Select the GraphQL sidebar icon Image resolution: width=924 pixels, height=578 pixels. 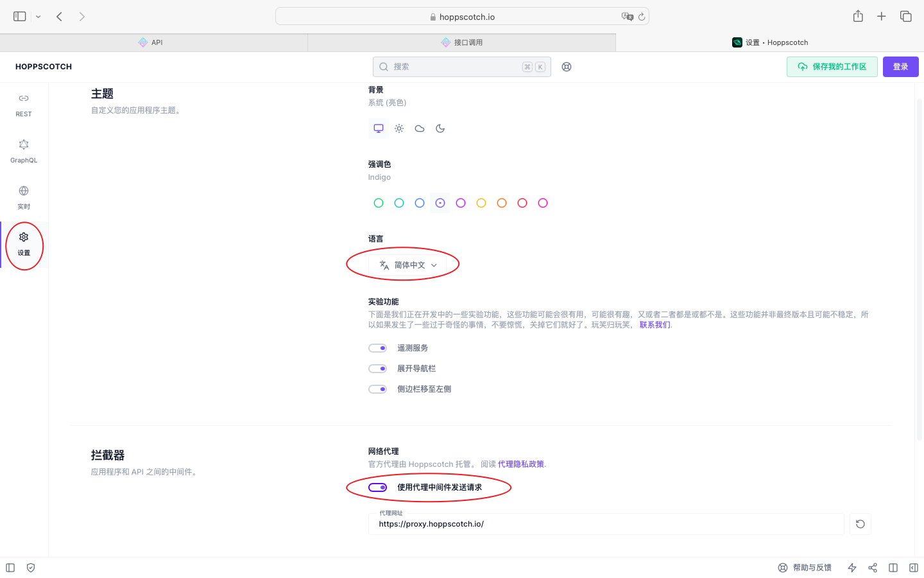[24, 150]
